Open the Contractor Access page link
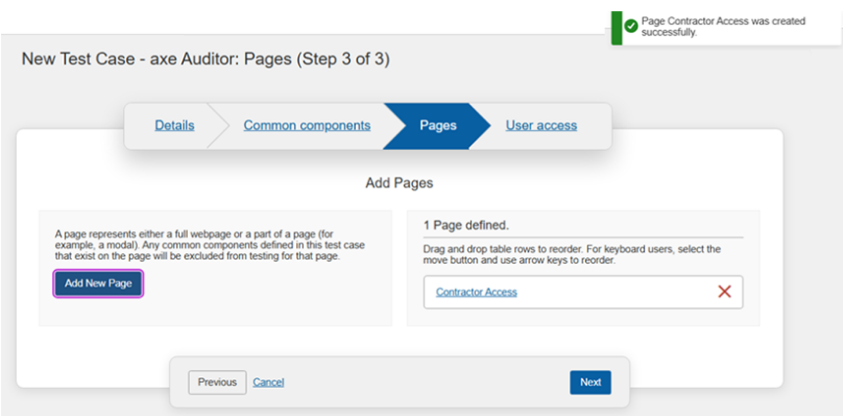This screenshot has height=418, width=846. click(x=477, y=292)
